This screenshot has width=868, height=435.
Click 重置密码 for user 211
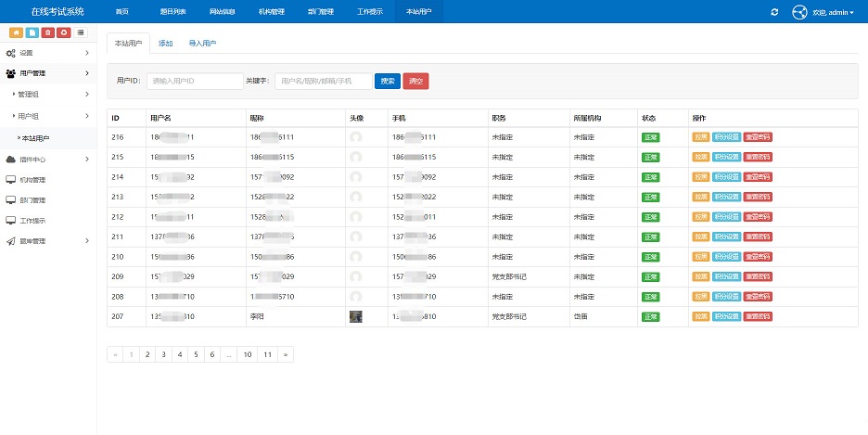coord(758,237)
